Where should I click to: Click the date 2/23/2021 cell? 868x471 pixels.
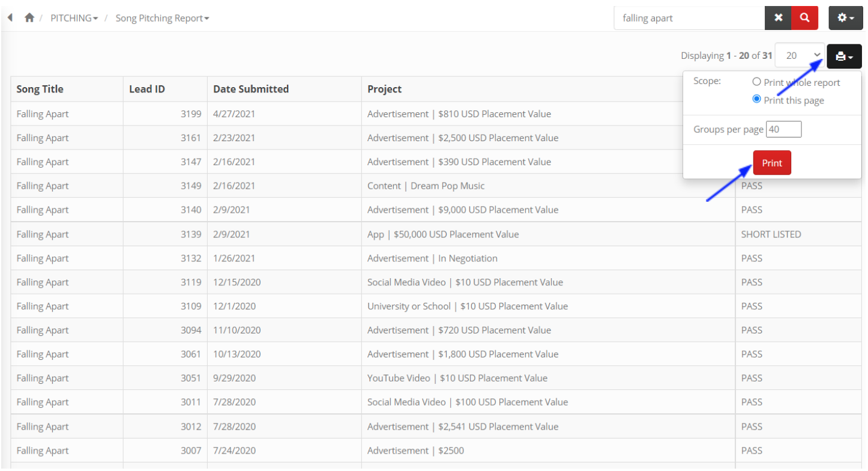pyautogui.click(x=284, y=138)
